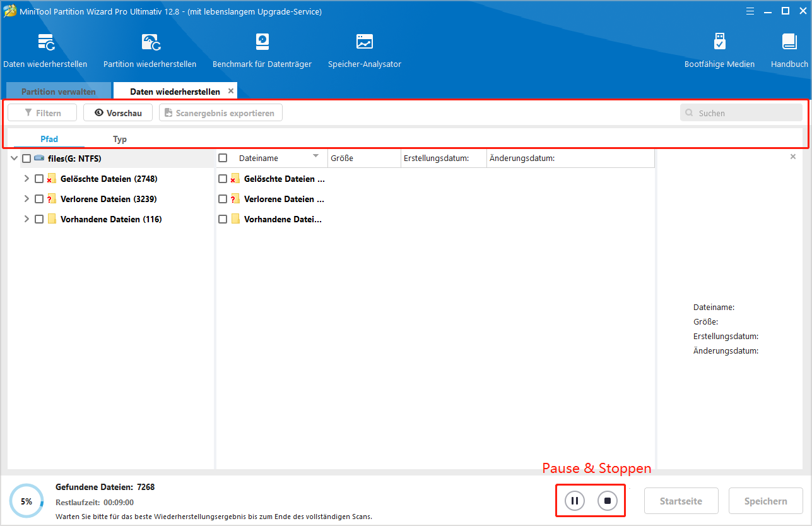Viewport: 812px width, 526px height.
Task: Tick Verlorene Dateien (3239) checkbox in tree
Action: [39, 199]
